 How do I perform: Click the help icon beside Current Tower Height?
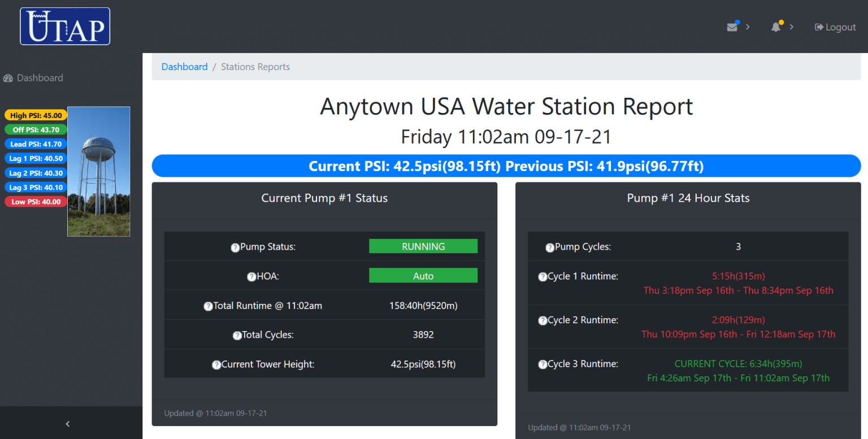(216, 364)
